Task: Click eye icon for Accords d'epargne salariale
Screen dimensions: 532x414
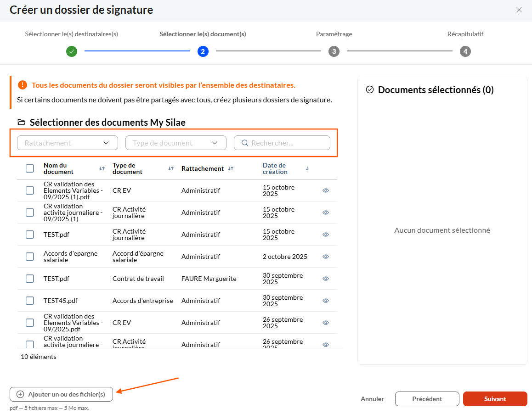Action: tap(326, 257)
